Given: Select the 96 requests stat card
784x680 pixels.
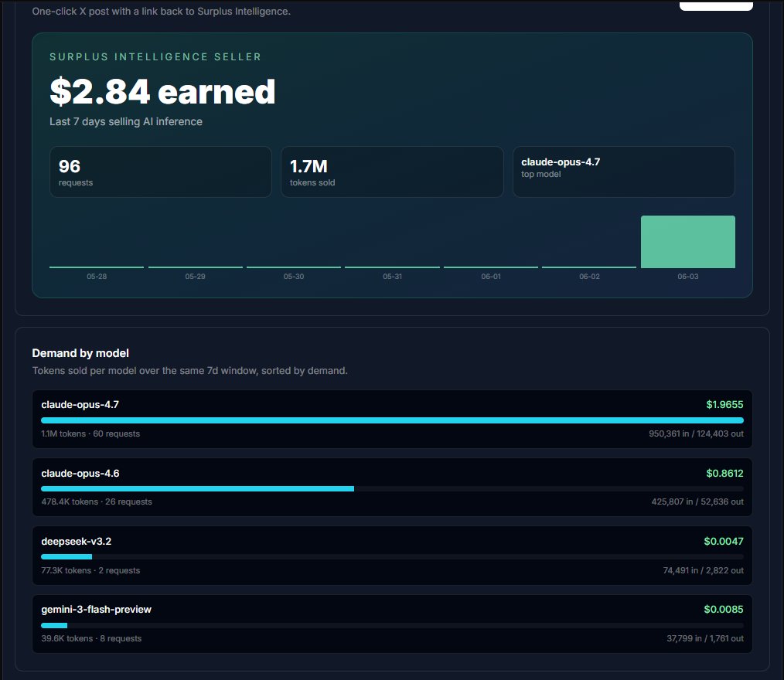Looking at the screenshot, I should pyautogui.click(x=161, y=172).
